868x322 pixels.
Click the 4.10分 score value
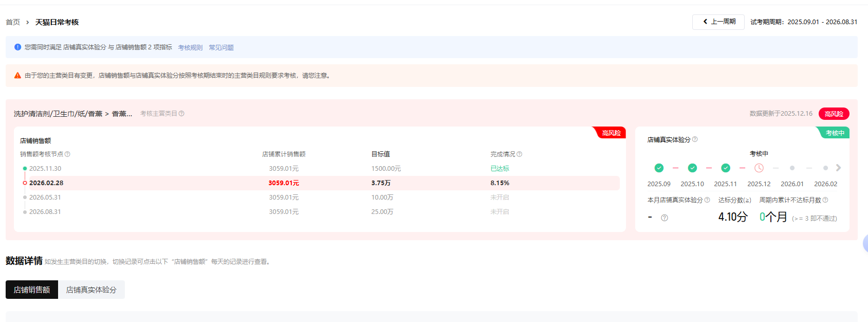[x=733, y=217]
